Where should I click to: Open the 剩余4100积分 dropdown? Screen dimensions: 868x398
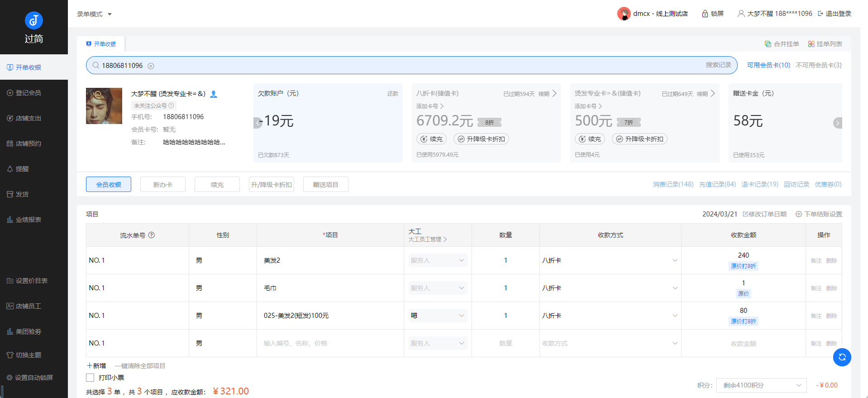[761, 385]
